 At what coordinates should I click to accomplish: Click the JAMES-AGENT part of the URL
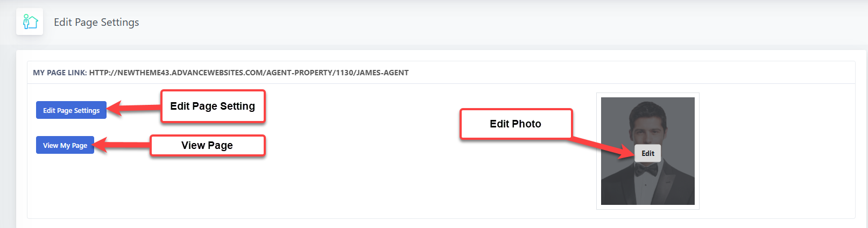point(385,73)
